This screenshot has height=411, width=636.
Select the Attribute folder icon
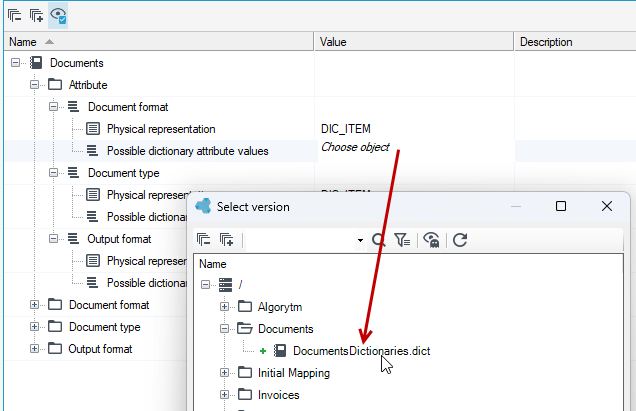click(55, 85)
